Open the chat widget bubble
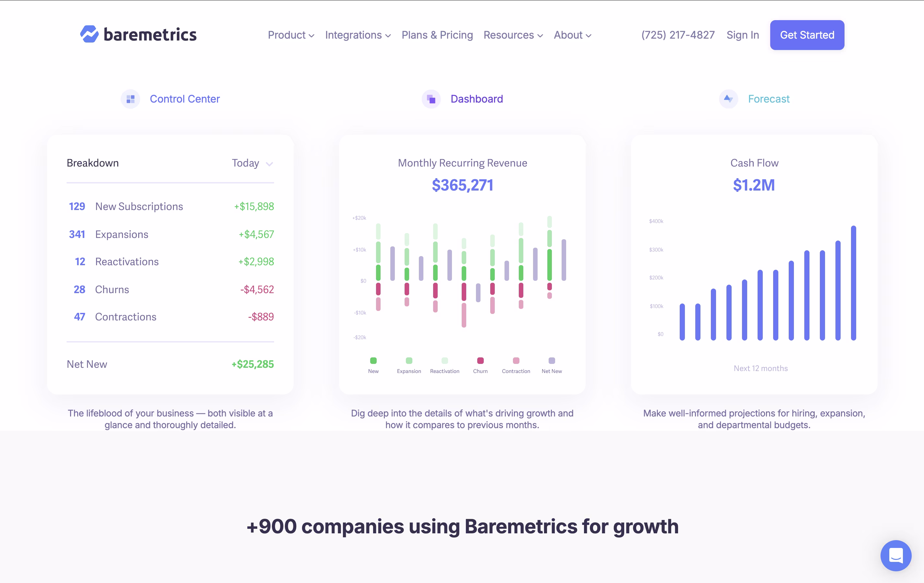The height and width of the screenshot is (583, 924). pyautogui.click(x=895, y=555)
